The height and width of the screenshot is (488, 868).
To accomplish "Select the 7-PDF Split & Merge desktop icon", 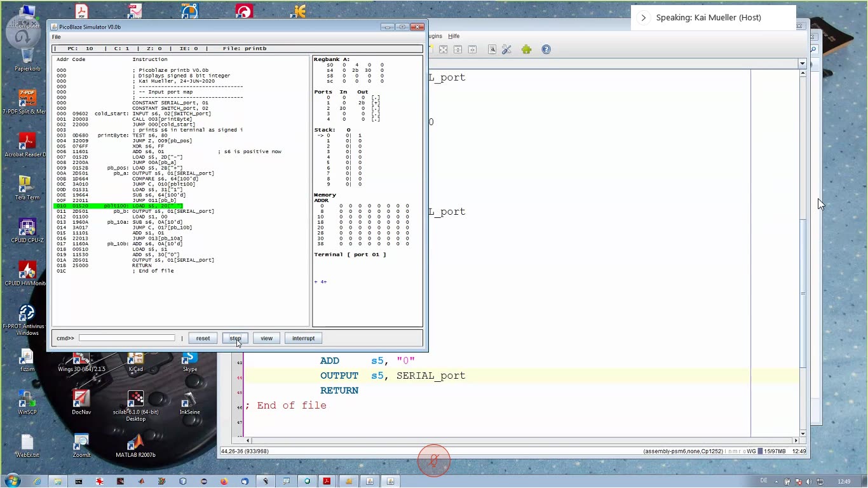I will point(27,102).
